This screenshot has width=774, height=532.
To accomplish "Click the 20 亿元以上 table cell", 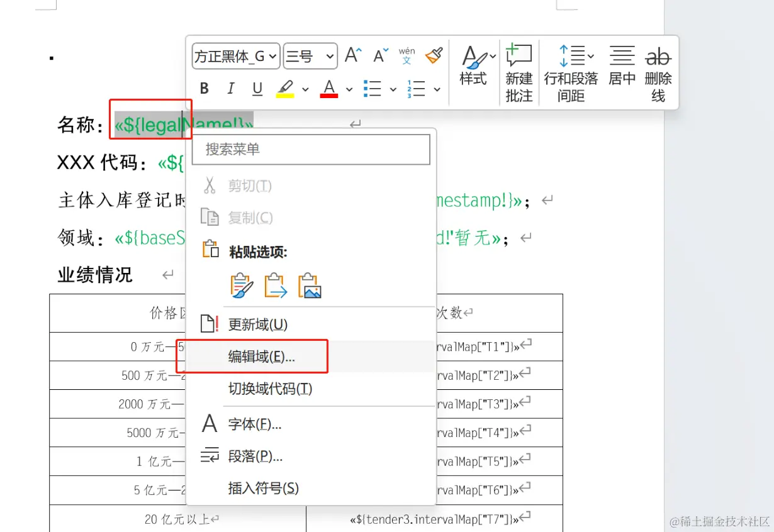I will 178,519.
